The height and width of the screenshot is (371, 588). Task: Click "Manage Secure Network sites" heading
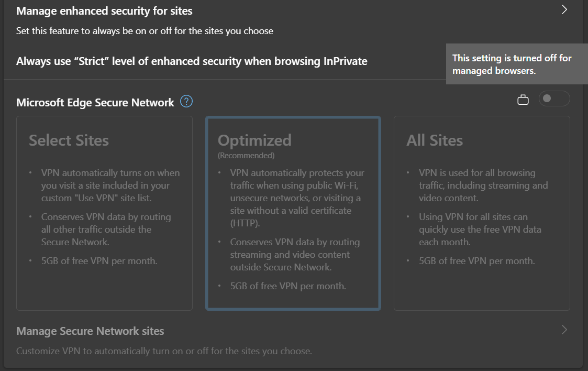point(90,331)
